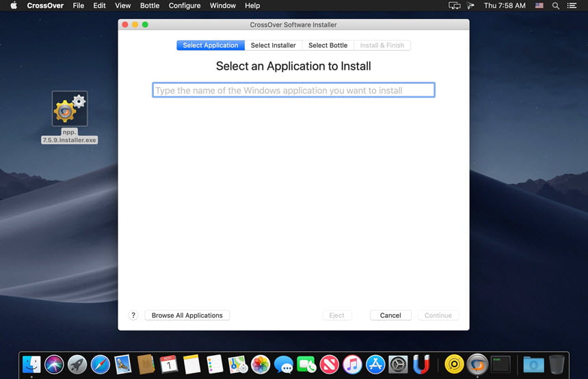
Task: Open help with question mark button
Action: tap(133, 315)
